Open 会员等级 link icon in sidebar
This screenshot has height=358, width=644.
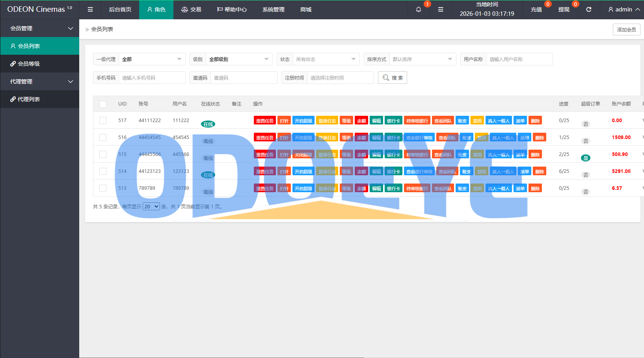tap(13, 64)
